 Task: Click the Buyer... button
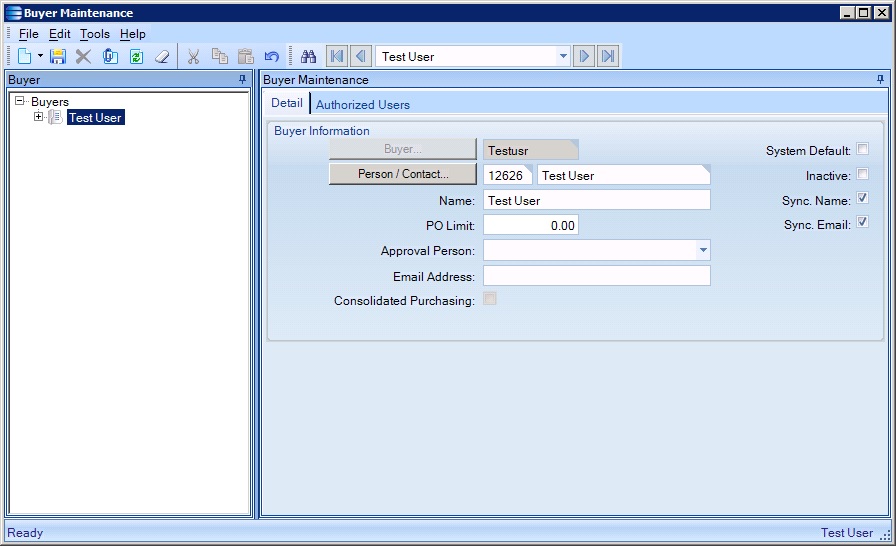click(403, 149)
